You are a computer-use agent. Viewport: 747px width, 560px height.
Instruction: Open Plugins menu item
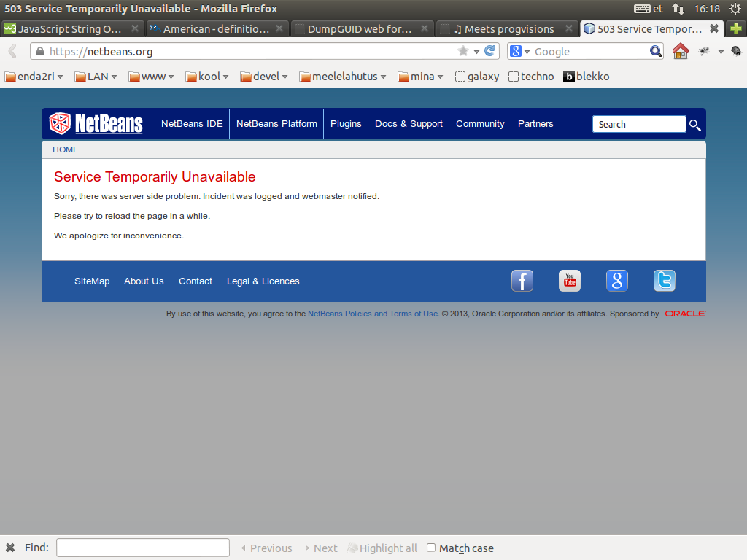tap(346, 123)
